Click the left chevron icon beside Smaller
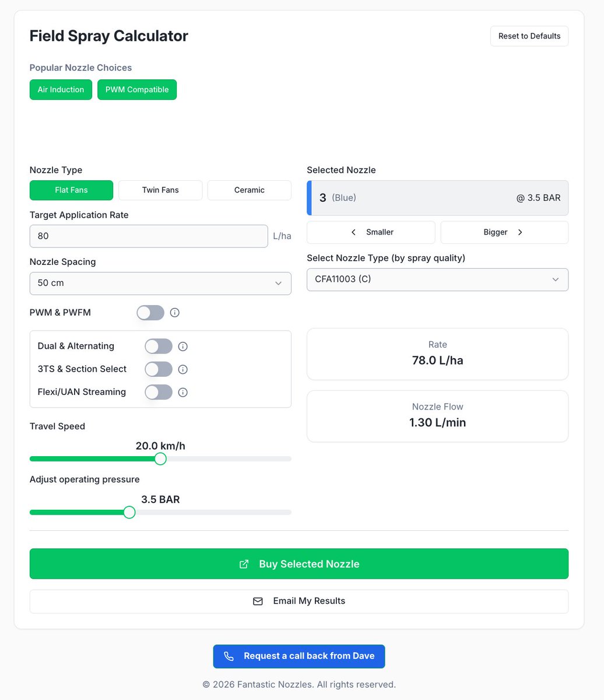The width and height of the screenshot is (604, 700). coord(353,232)
